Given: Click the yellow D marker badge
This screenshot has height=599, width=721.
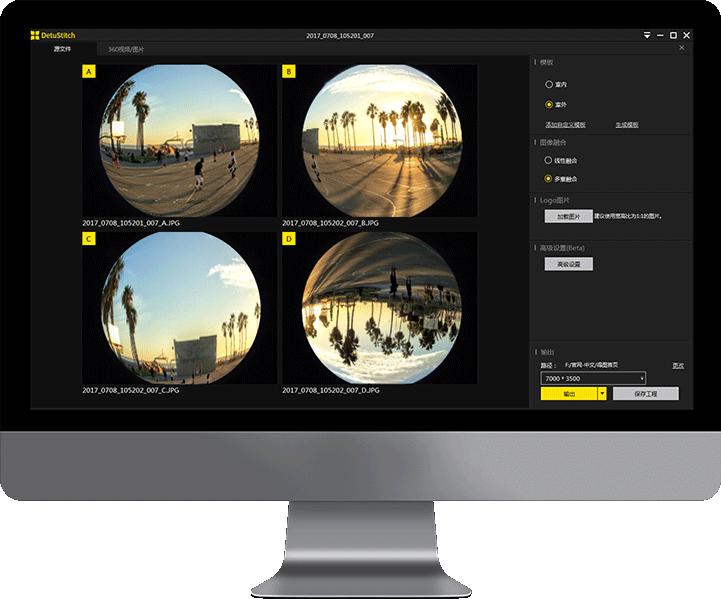Looking at the screenshot, I should (x=289, y=239).
